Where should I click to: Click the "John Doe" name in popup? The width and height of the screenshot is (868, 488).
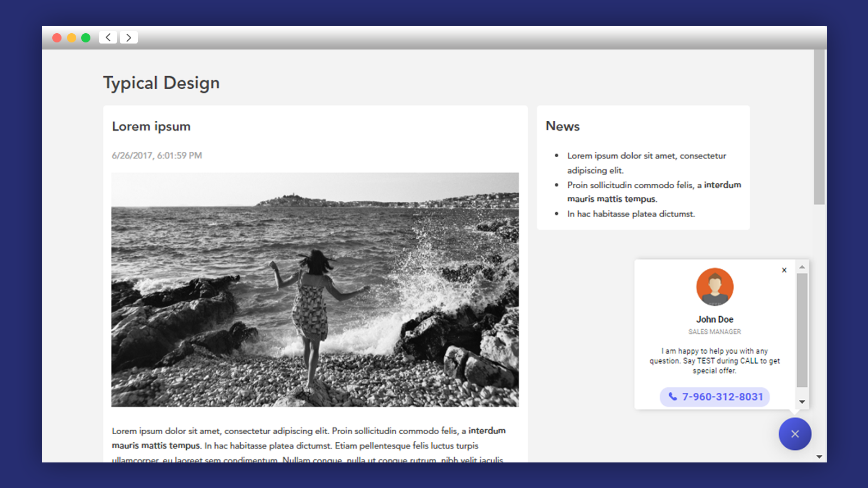point(714,319)
